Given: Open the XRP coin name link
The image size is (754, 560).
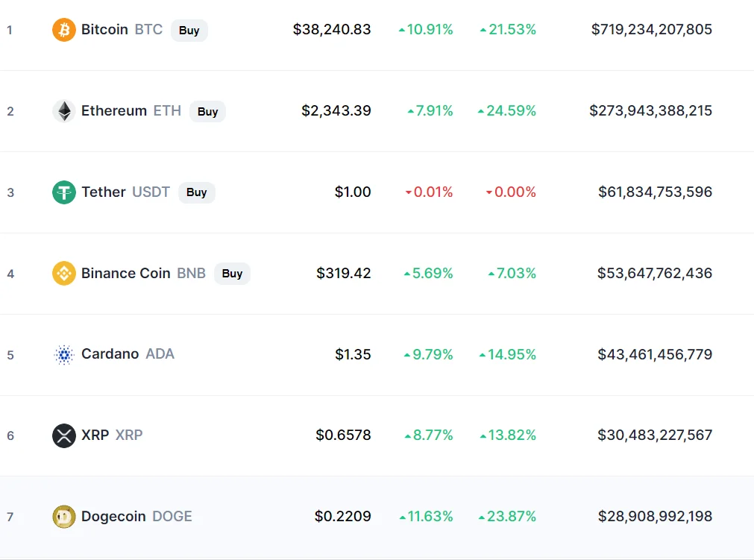Looking at the screenshot, I should pyautogui.click(x=95, y=435).
